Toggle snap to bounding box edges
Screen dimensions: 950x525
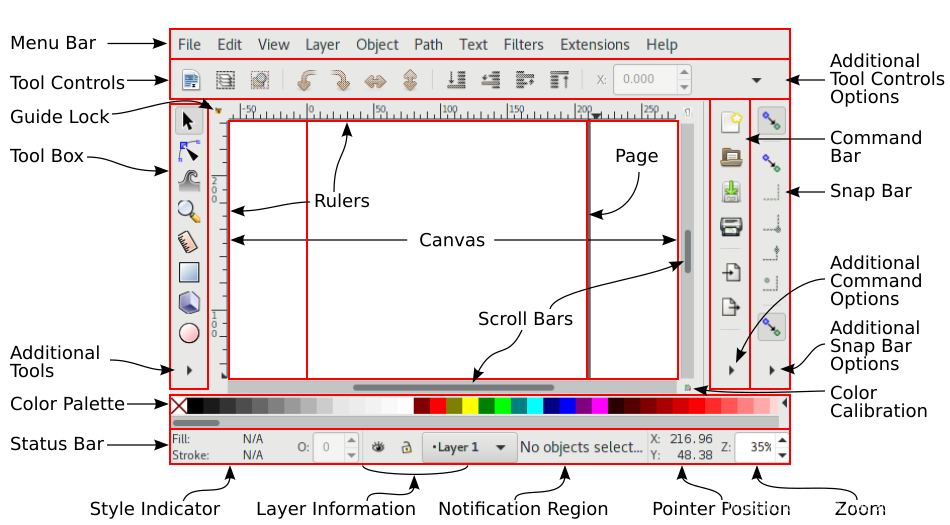click(x=771, y=193)
